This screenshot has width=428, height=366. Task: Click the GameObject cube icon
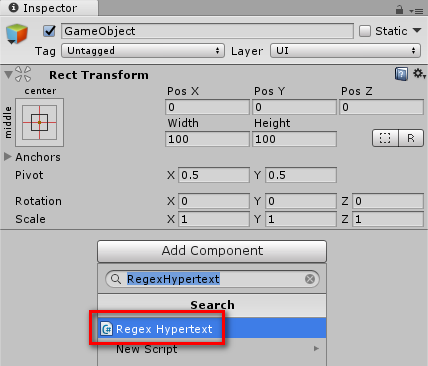point(17,34)
